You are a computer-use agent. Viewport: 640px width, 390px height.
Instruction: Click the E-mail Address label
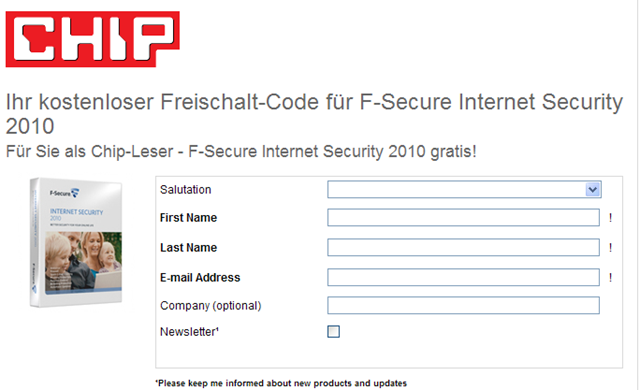(x=200, y=278)
